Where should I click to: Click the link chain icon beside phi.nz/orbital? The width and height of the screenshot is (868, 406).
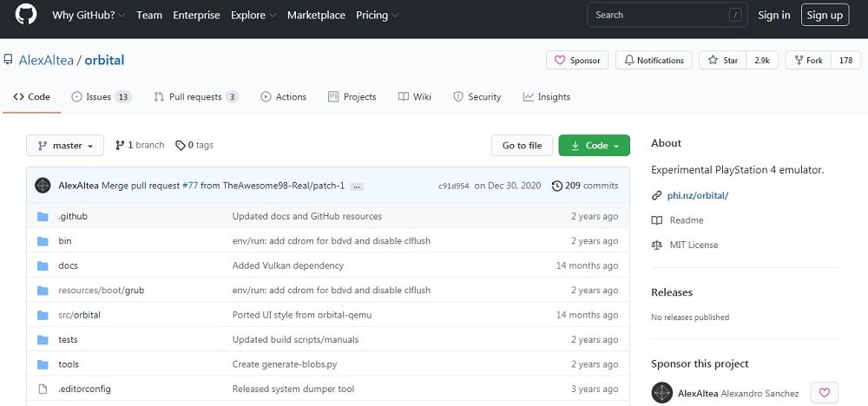pos(656,195)
